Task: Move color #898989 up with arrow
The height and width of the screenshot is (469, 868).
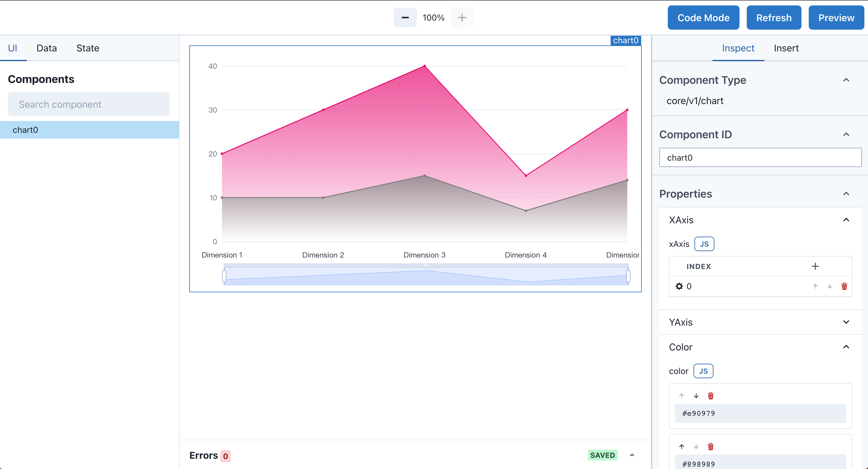Action: point(682,447)
